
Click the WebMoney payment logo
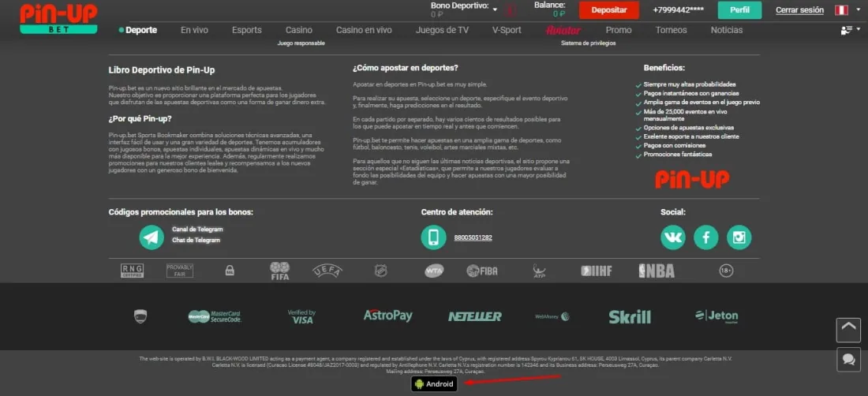point(552,316)
